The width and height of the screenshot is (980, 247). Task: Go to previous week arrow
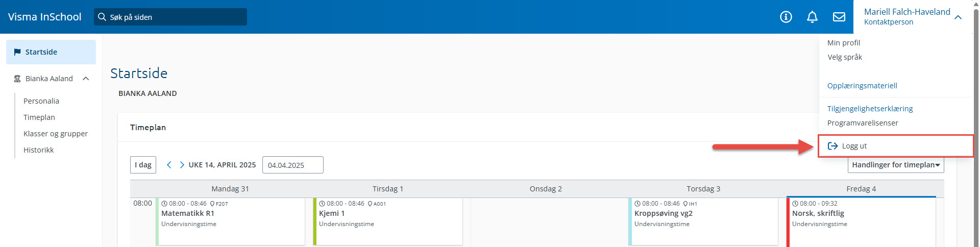point(169,165)
